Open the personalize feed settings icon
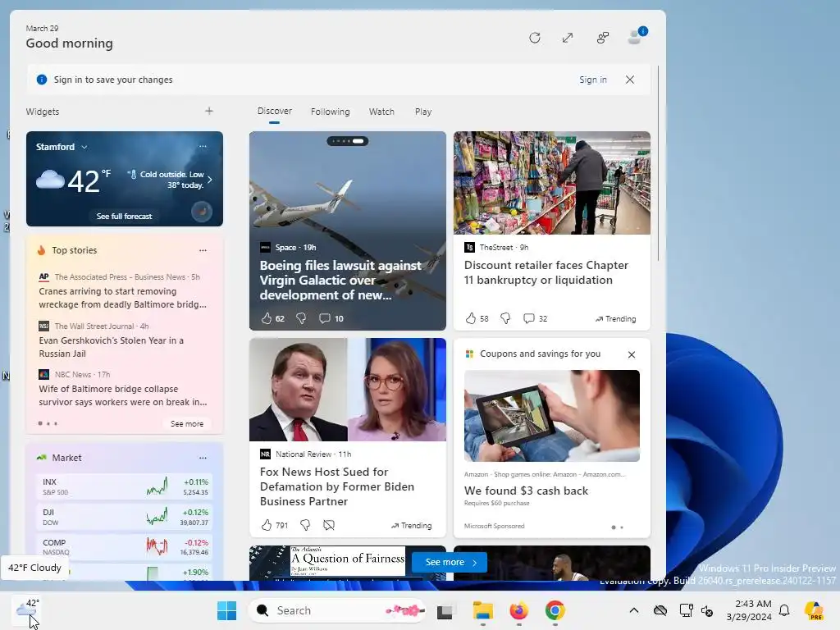The height and width of the screenshot is (630, 840). tap(603, 38)
